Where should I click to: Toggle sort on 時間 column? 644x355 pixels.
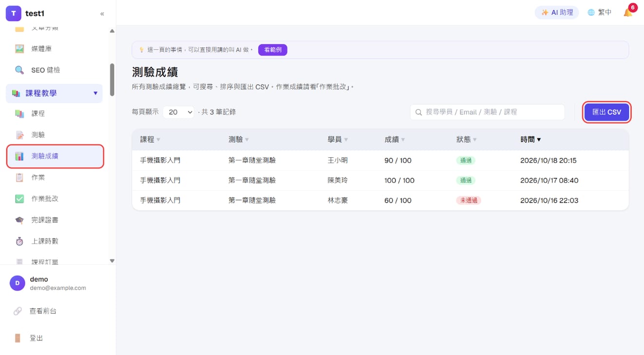click(530, 140)
